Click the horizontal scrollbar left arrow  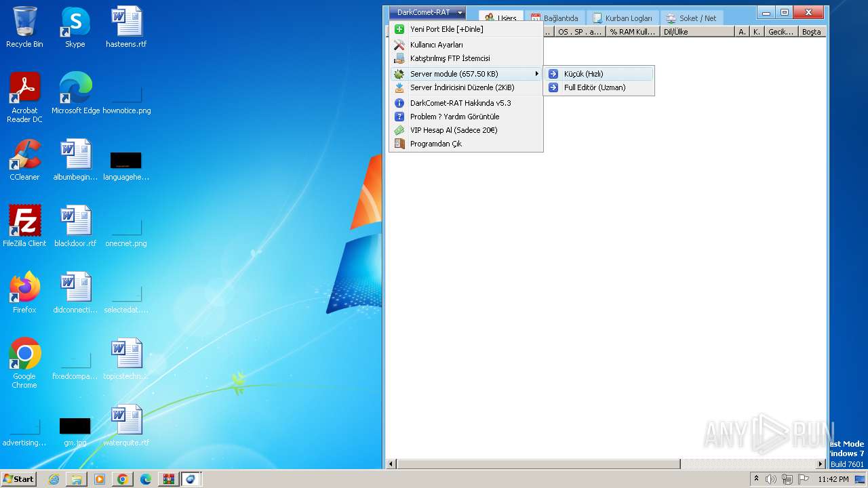pyautogui.click(x=391, y=464)
